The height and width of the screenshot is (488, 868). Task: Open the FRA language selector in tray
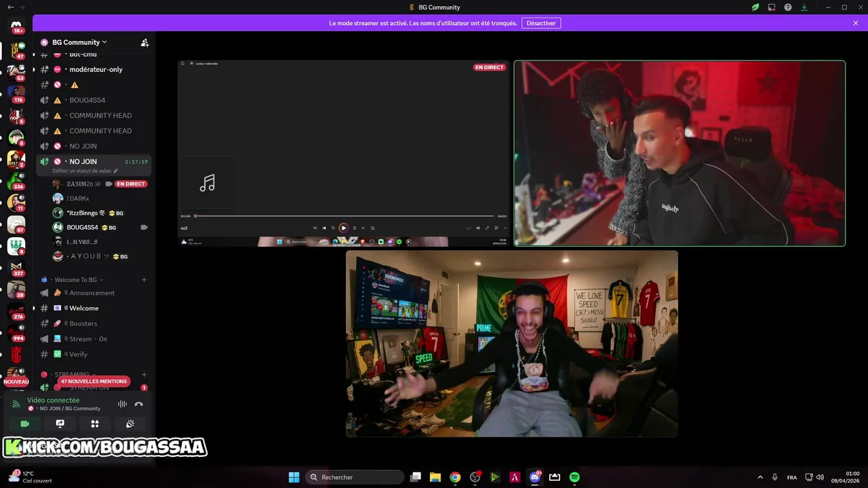(792, 477)
